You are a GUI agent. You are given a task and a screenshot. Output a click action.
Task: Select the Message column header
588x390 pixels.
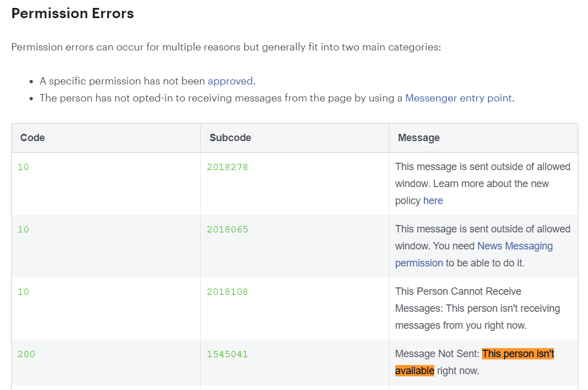419,138
